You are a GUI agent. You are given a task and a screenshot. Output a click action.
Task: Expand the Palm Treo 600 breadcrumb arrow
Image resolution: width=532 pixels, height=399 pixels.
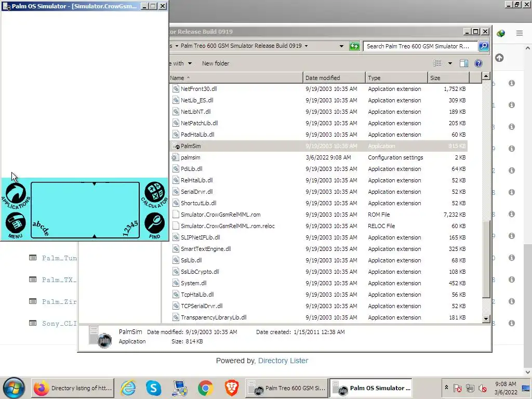coord(306,46)
